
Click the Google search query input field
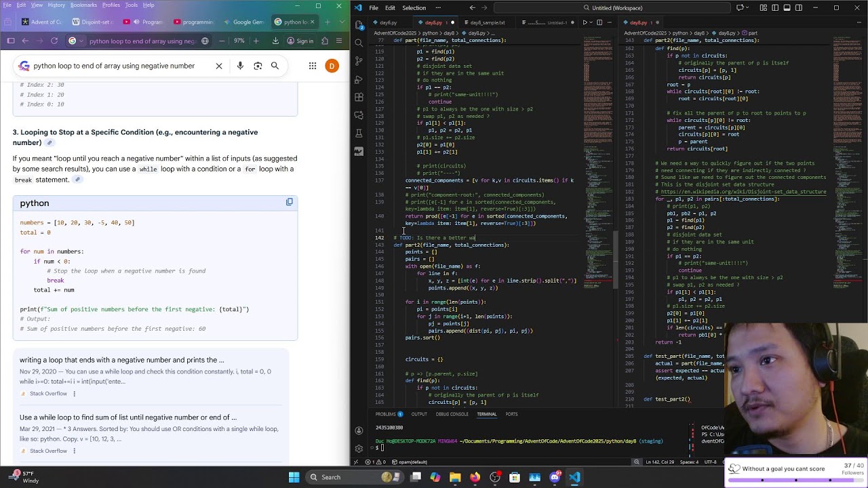coord(114,66)
